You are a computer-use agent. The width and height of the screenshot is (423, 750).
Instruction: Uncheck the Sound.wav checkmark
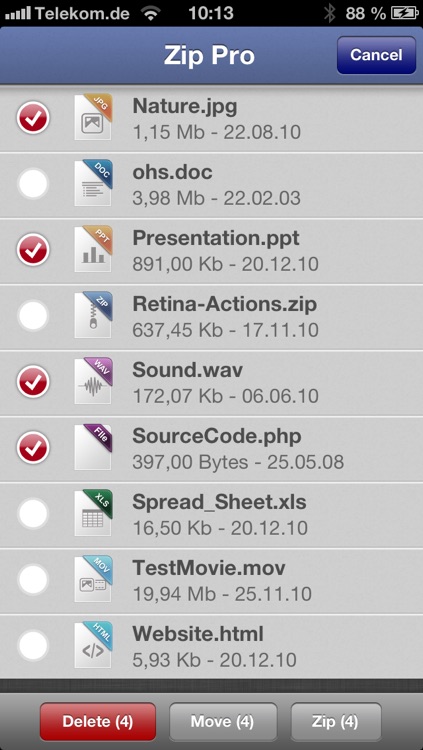33,382
